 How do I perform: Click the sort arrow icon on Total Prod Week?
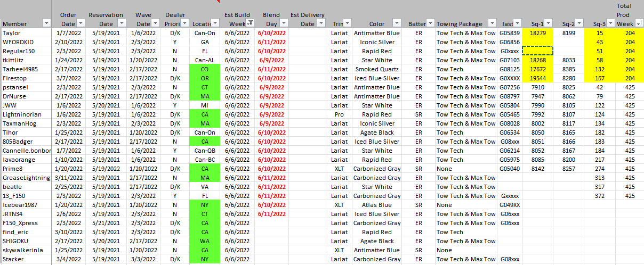(x=639, y=23)
